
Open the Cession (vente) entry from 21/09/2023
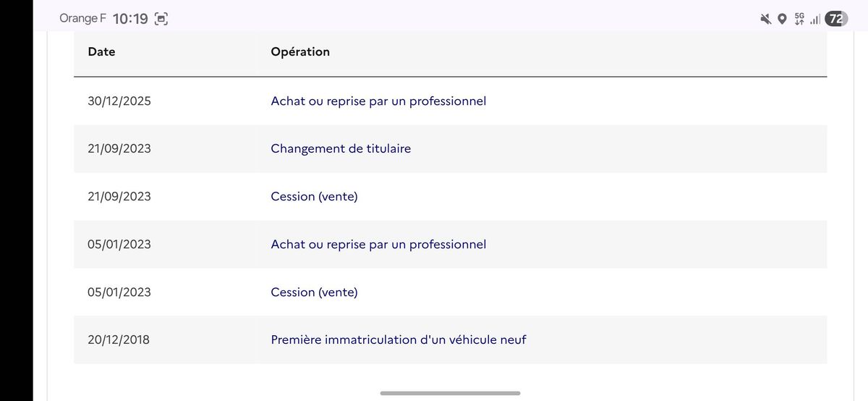pos(314,197)
